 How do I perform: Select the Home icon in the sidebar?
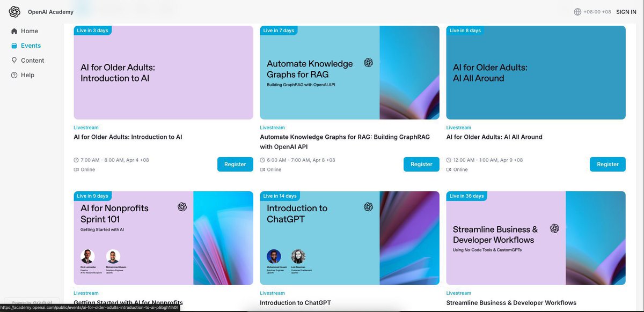pyautogui.click(x=14, y=31)
